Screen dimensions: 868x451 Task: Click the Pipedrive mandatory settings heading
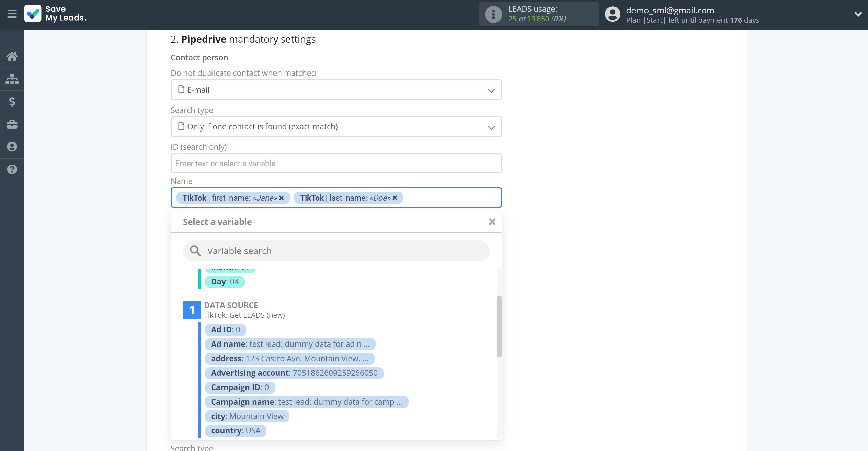[x=243, y=40]
